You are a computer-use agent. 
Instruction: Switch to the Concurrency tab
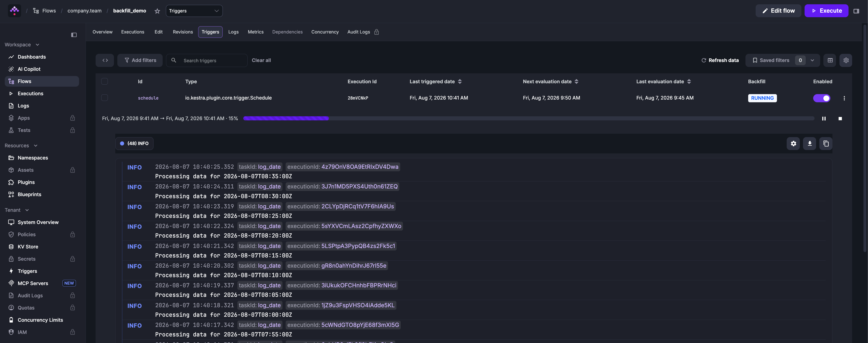(325, 32)
